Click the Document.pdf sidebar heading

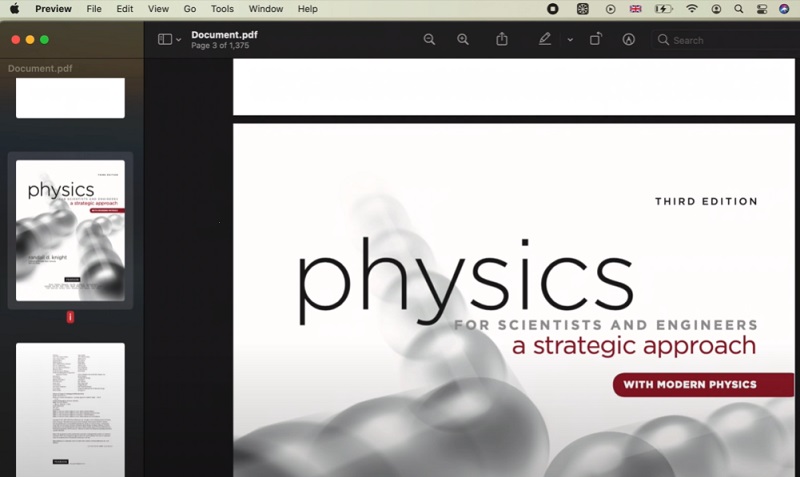tap(40, 68)
